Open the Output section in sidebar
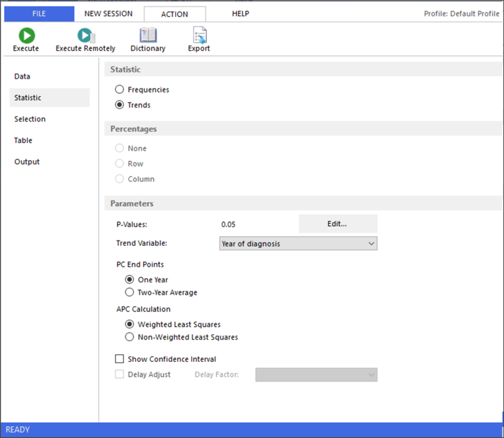 pos(27,162)
